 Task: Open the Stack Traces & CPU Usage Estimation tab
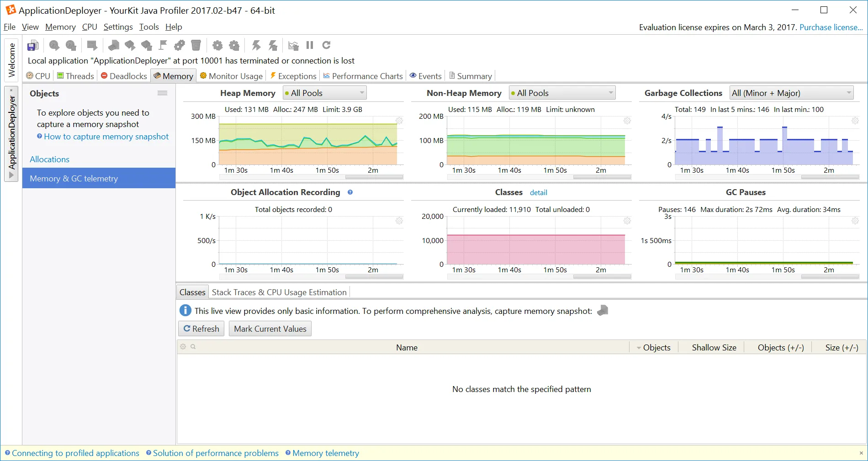(279, 292)
